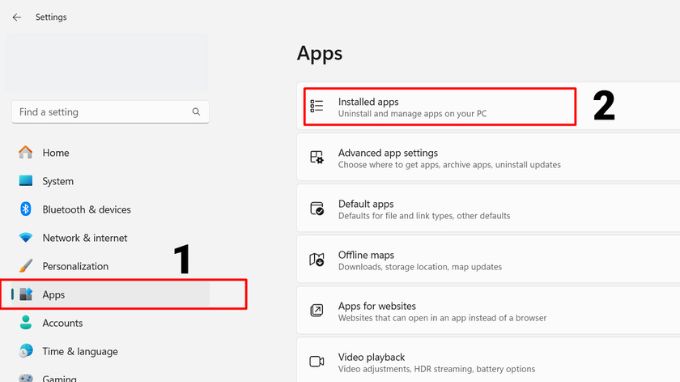Click 'Uninstall and manage apps on your PC'
The height and width of the screenshot is (382, 680).
point(412,114)
